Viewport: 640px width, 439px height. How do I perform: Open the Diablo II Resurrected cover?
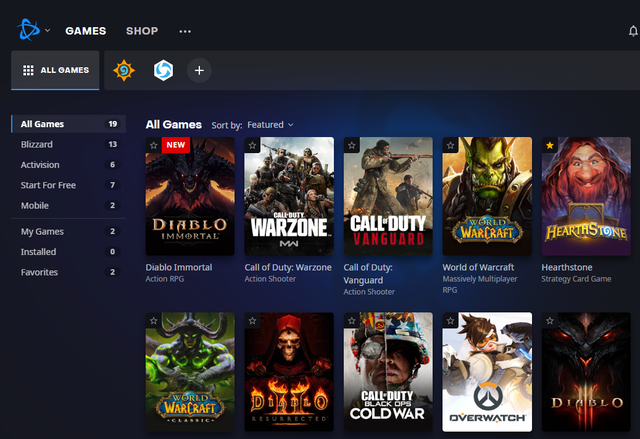coord(289,372)
